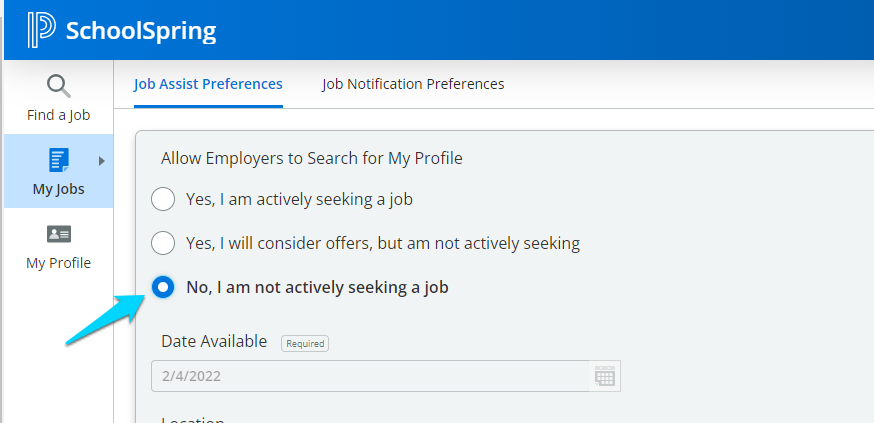Click the SchoolSpring logo icon
874x423 pixels.
pyautogui.click(x=41, y=31)
